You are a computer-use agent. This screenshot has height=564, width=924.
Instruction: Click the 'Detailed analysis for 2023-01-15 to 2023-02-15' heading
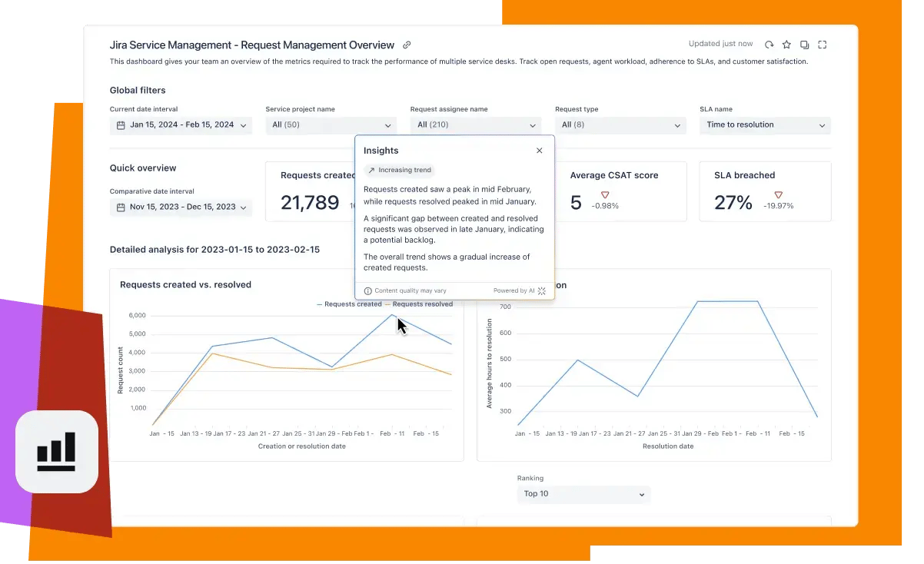click(x=214, y=250)
